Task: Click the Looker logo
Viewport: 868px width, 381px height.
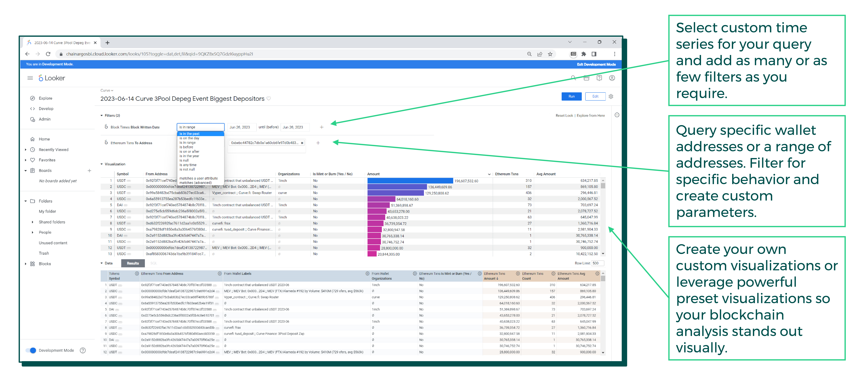Action: (52, 78)
